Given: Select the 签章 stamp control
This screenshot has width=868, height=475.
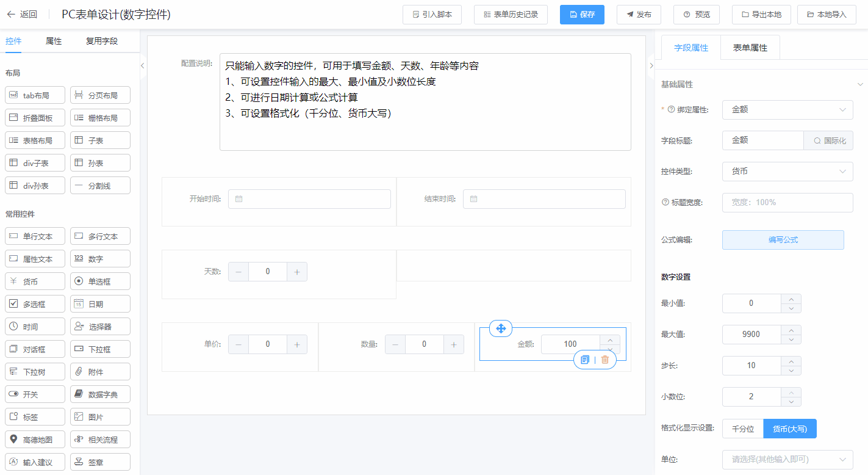Looking at the screenshot, I should click(100, 462).
